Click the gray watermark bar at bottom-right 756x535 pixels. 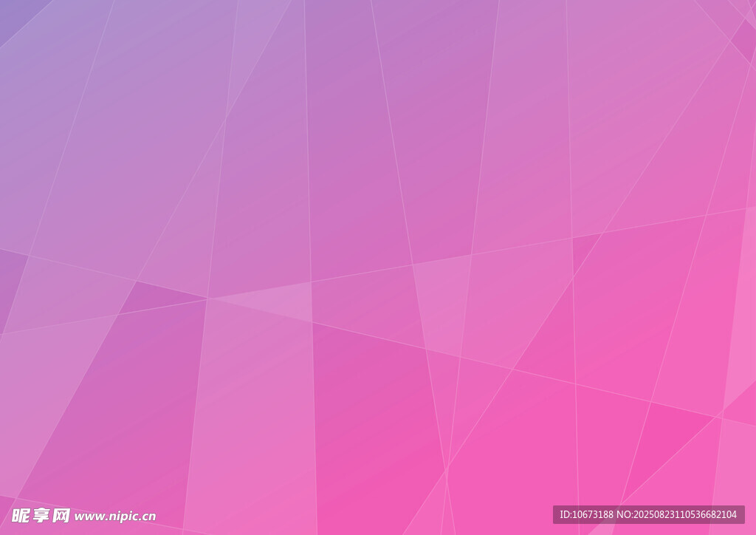pos(648,514)
